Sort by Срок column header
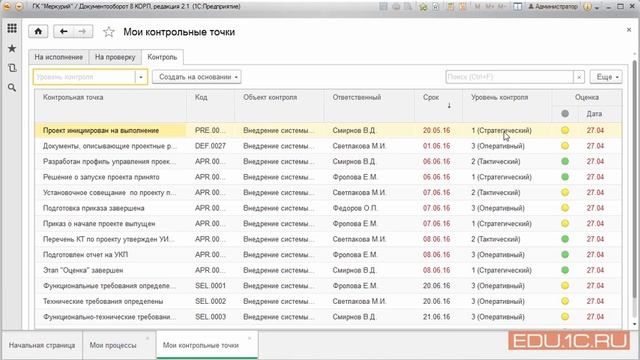Image resolution: width=640 pixels, height=360 pixels. [438, 105]
